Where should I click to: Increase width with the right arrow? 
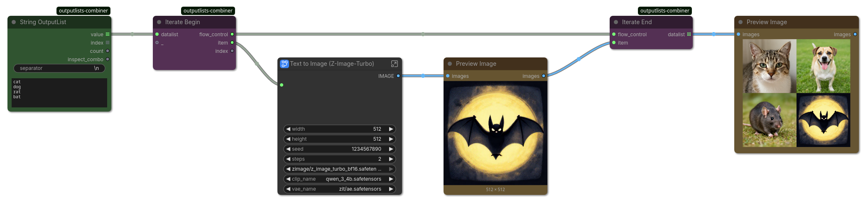point(391,129)
